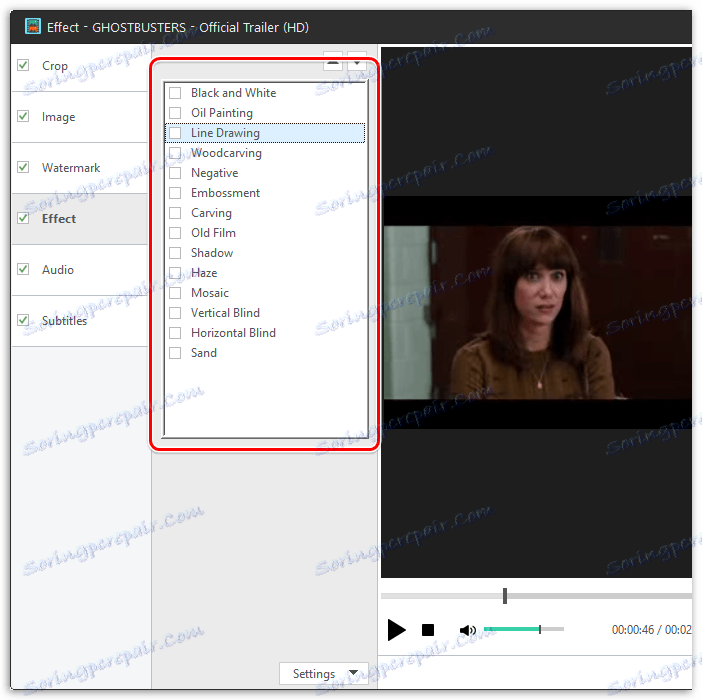Click the video preview frame
Image resolution: width=702 pixels, height=700 pixels.
tap(536, 312)
